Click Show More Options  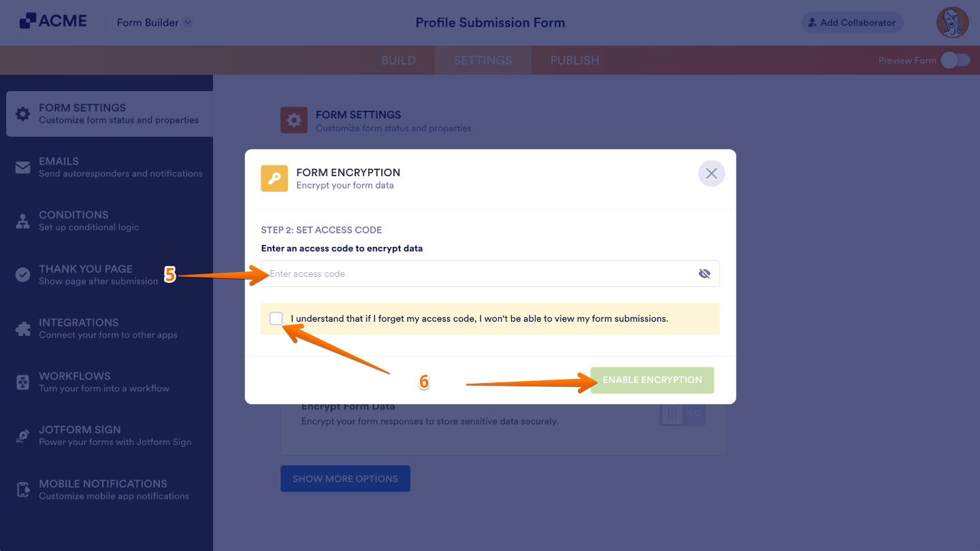tap(345, 478)
